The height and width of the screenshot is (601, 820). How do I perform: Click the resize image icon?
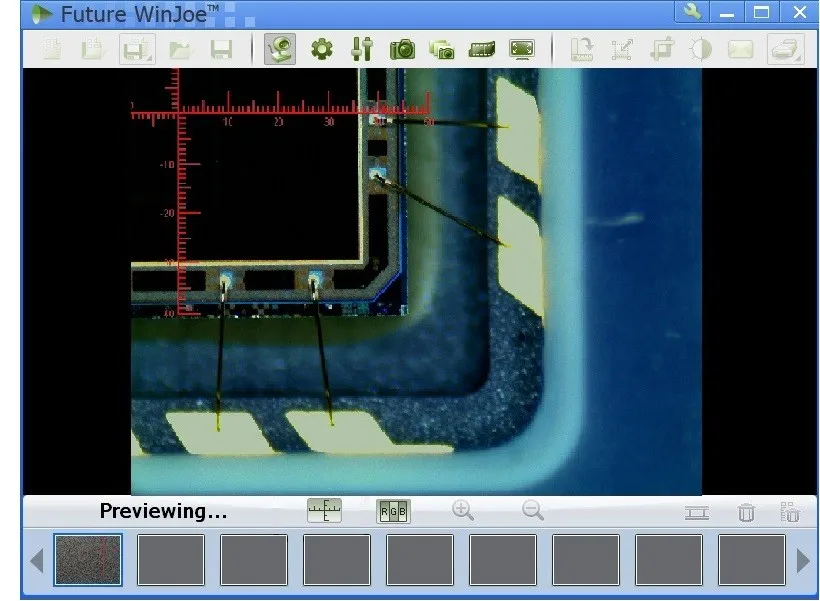coord(622,50)
